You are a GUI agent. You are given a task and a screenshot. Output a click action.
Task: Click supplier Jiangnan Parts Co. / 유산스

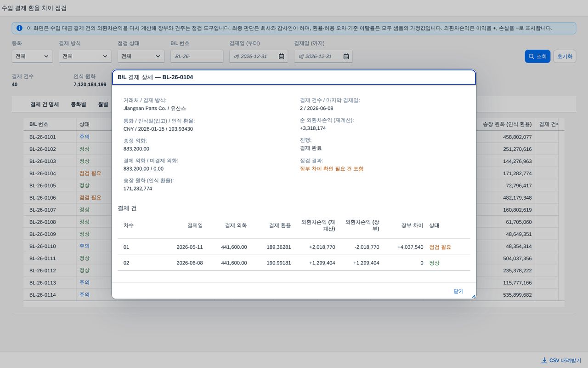pos(155,109)
